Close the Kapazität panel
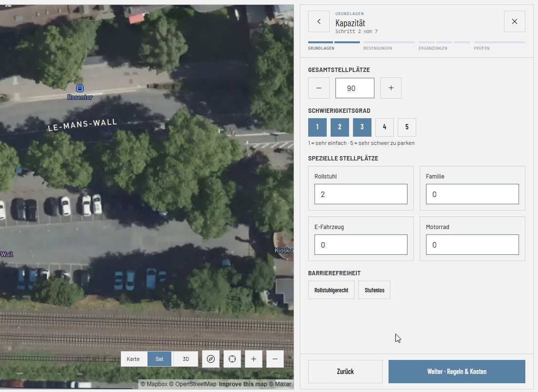Image resolution: width=538 pixels, height=392 pixels. point(514,21)
